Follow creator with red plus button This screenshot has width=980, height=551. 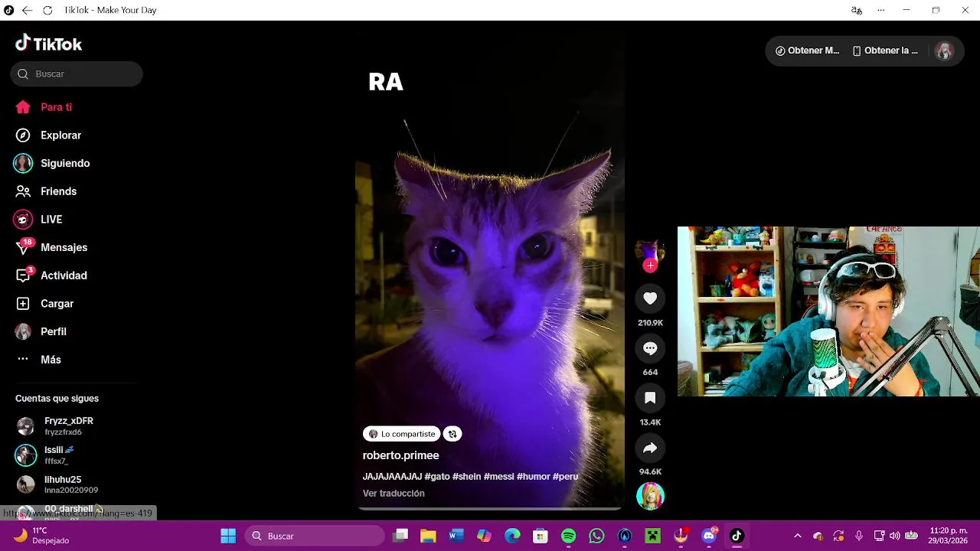(x=650, y=266)
